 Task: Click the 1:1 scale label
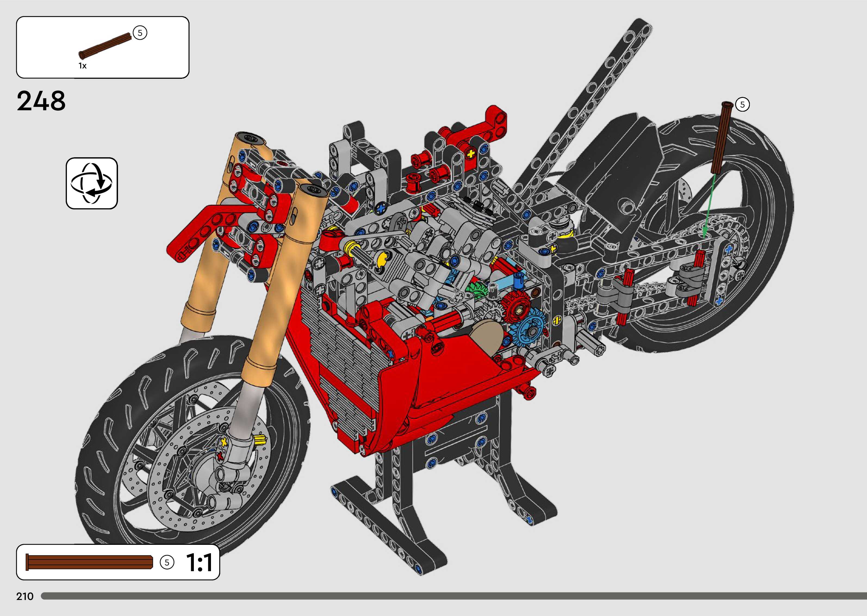(x=199, y=562)
